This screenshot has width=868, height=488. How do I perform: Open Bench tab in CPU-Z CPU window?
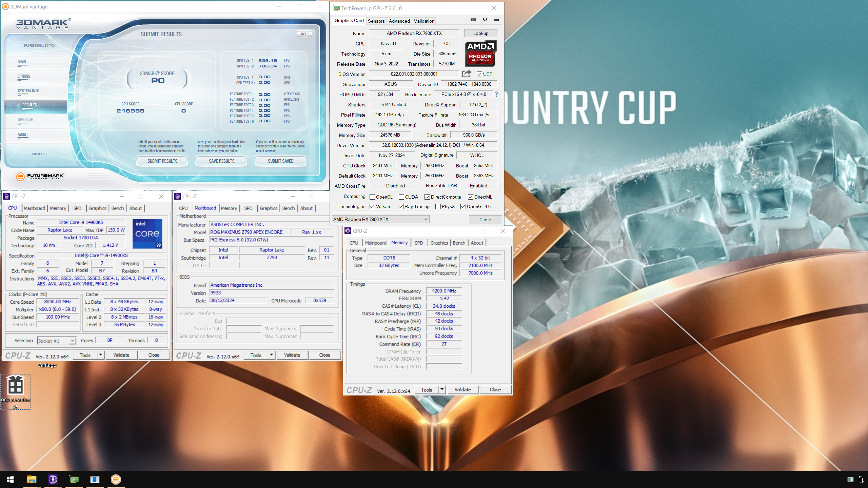click(118, 208)
